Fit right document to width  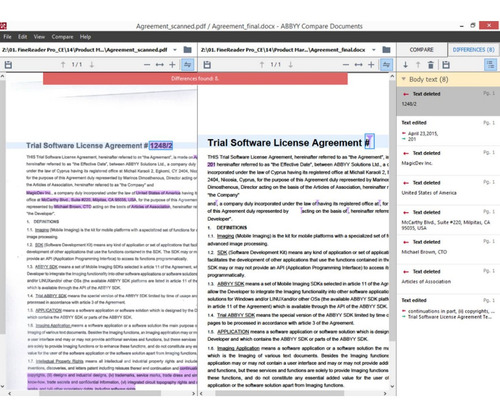[x=359, y=65]
